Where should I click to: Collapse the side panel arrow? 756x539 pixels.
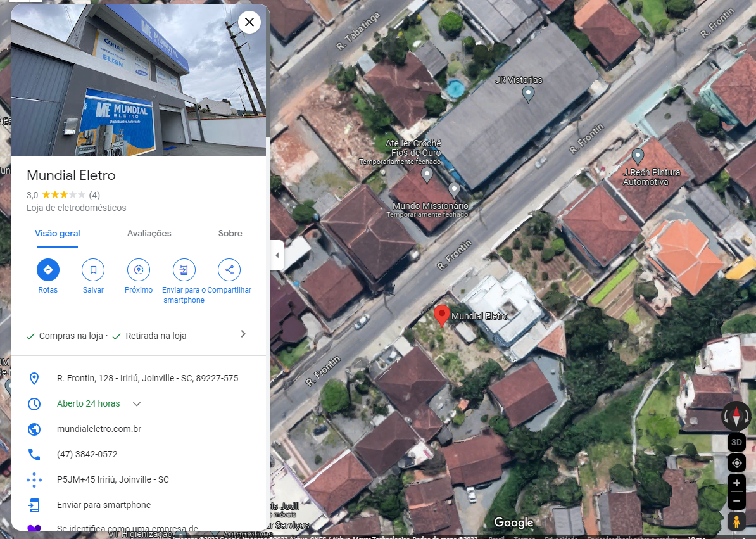click(x=277, y=255)
